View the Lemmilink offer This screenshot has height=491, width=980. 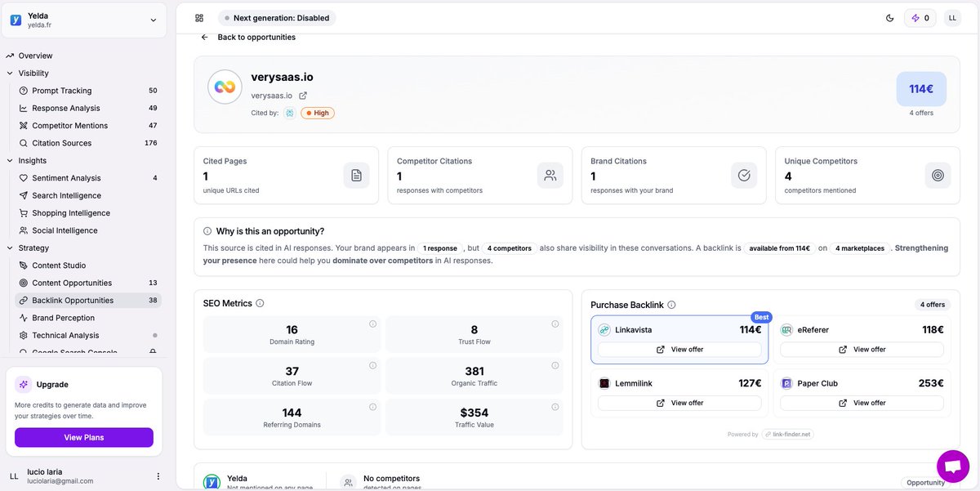coord(679,403)
